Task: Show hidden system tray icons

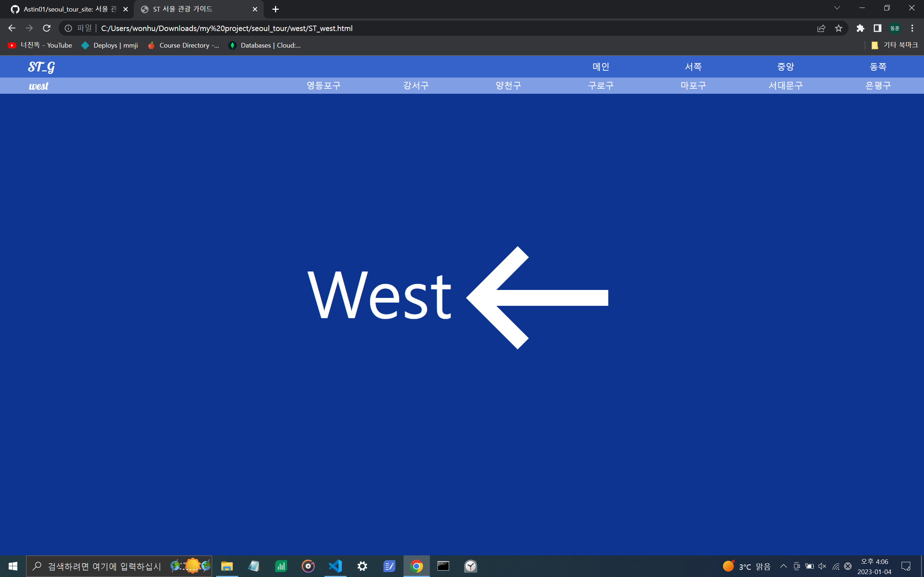Action: pyautogui.click(x=783, y=566)
